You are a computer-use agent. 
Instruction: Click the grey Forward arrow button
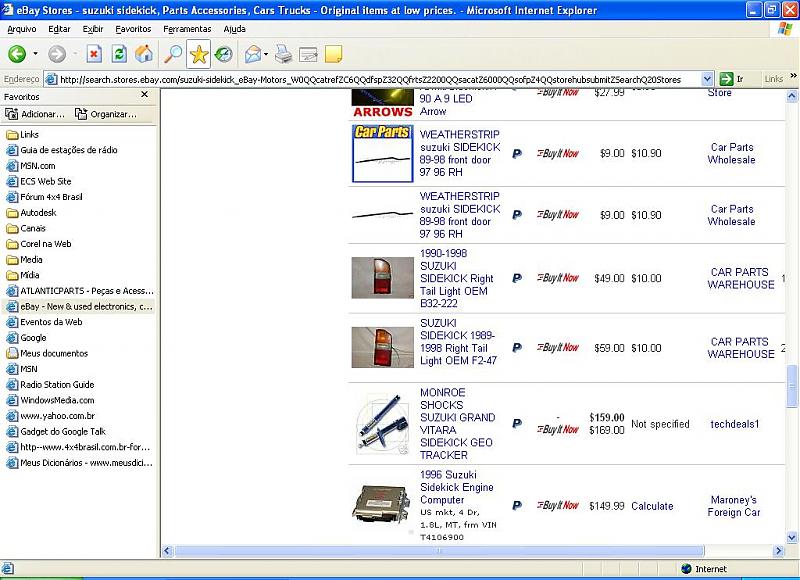57,54
